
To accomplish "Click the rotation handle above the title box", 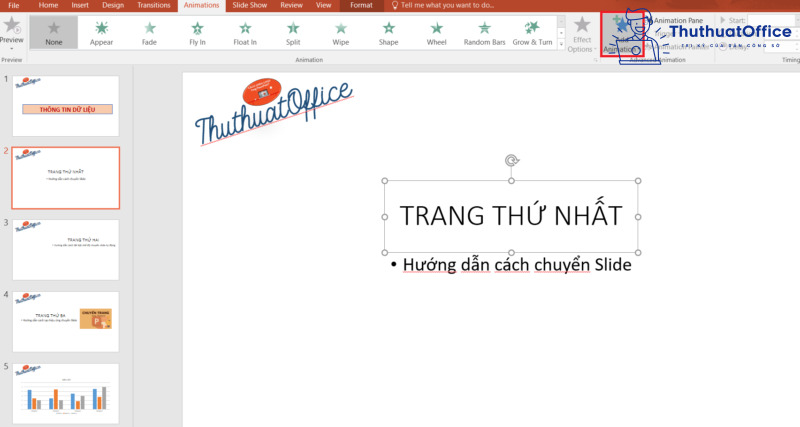I will pos(511,161).
